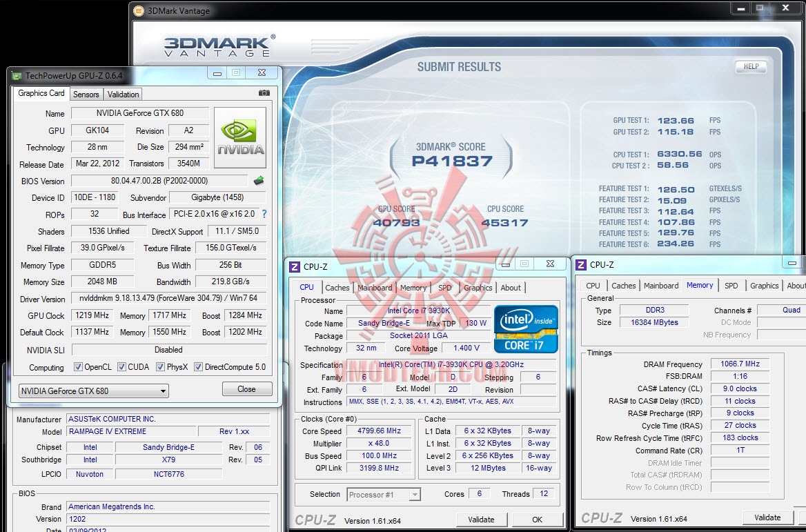Click the GPU-Z screenshot camera icon
Image resolution: width=806 pixels, height=532 pixels.
point(264,93)
